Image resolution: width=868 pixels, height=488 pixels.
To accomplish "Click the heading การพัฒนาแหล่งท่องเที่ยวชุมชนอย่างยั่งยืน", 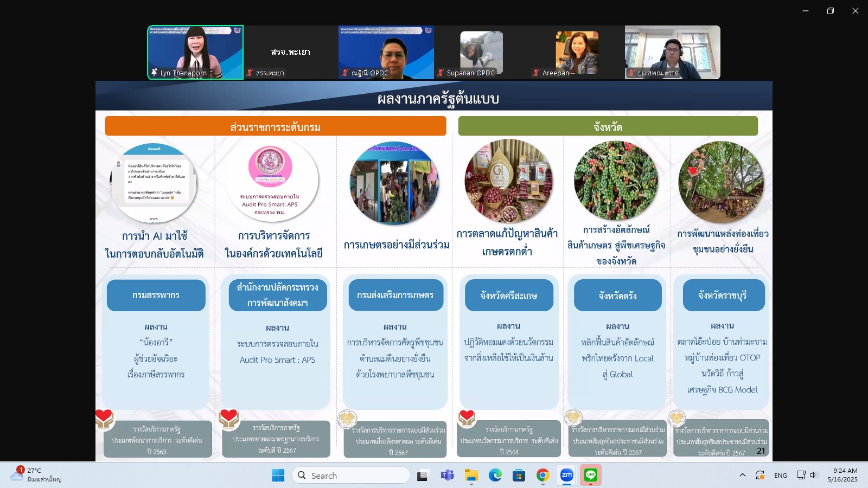I will click(x=723, y=241).
